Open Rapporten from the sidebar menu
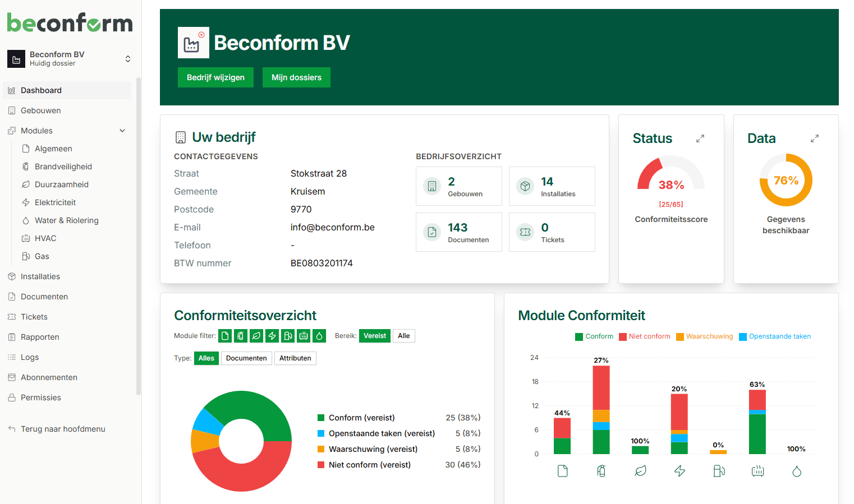The image size is (854, 504). pos(40,337)
